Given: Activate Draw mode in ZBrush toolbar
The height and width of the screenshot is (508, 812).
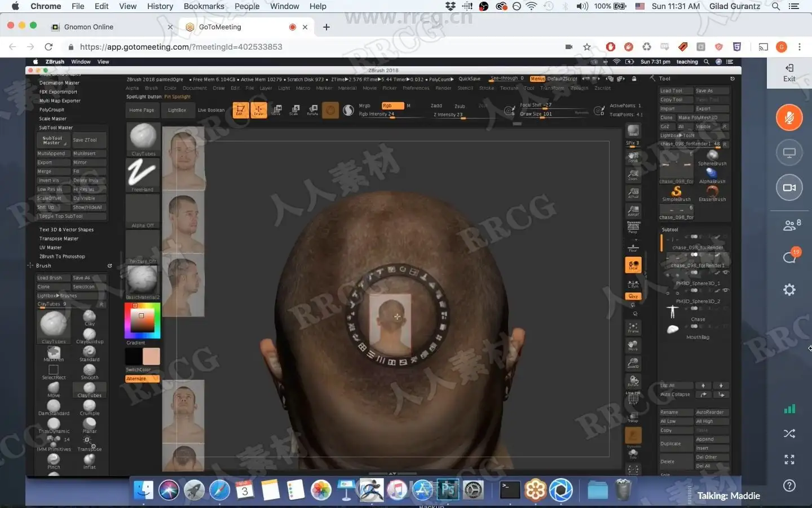Looking at the screenshot, I should pos(258,110).
